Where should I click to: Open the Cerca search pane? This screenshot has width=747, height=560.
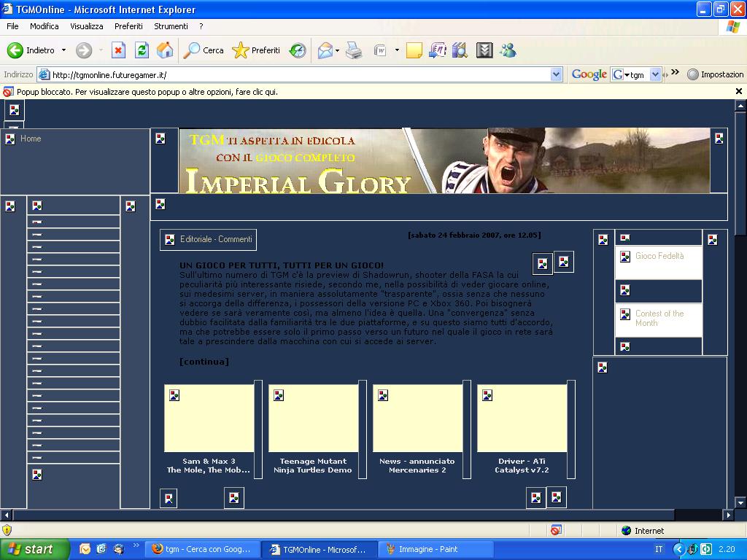coord(204,50)
